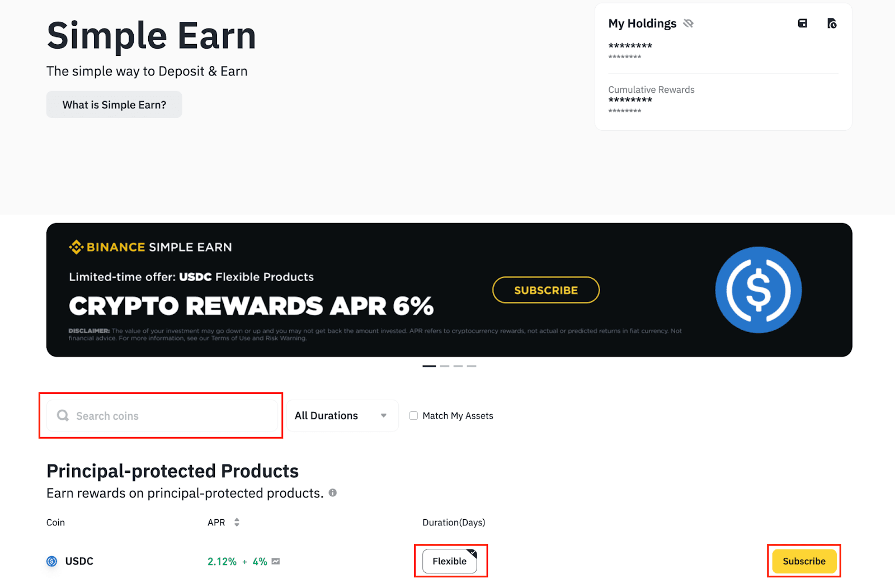Open the wallet icon in My Holdings
The height and width of the screenshot is (588, 895).
[x=802, y=23]
